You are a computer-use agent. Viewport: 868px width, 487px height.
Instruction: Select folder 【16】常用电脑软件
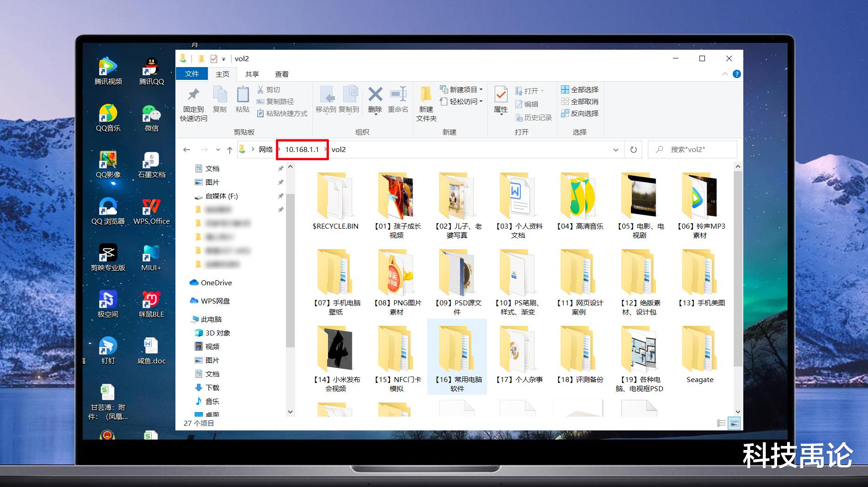click(457, 357)
